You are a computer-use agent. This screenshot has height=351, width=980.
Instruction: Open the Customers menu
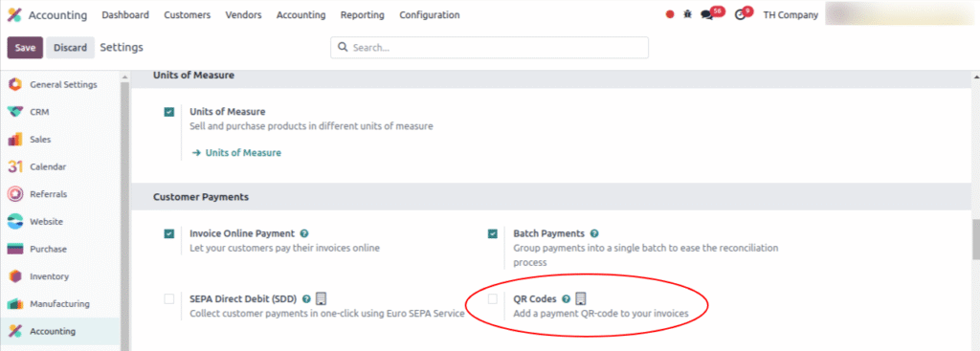click(x=188, y=15)
